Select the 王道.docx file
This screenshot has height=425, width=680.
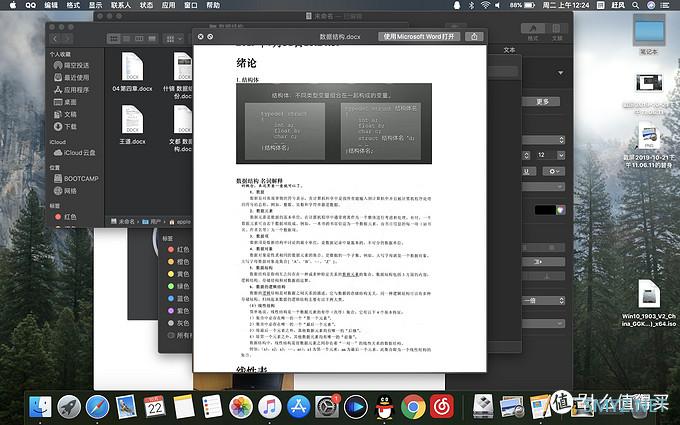pos(132,125)
